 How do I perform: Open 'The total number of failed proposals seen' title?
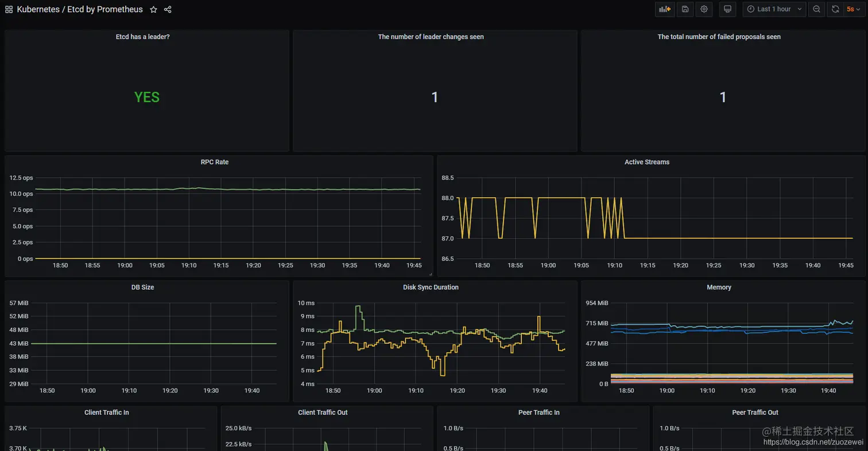coord(719,37)
